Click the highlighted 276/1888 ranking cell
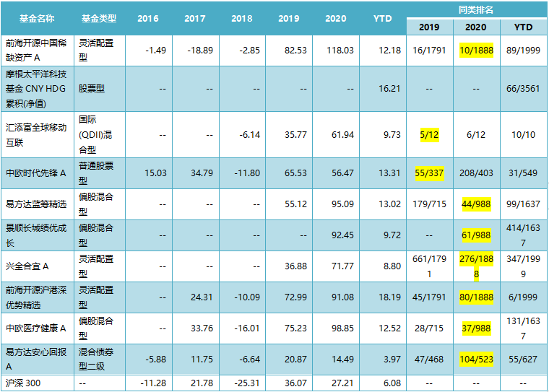This screenshot has width=549, height=392. pos(476,266)
